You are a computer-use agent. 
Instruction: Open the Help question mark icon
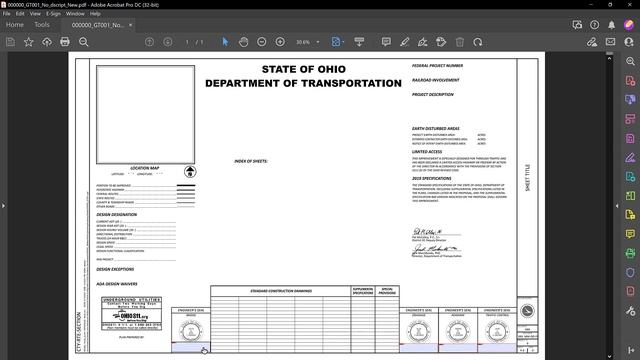pos(594,25)
